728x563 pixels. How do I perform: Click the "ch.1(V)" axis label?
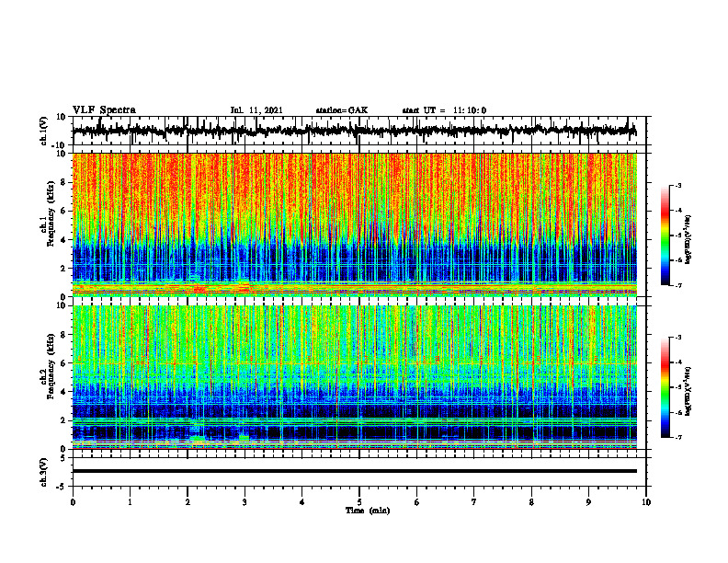[x=44, y=131]
